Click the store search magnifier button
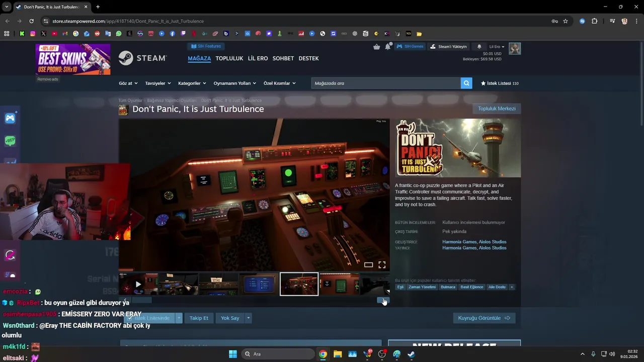This screenshot has width=644, height=362. pyautogui.click(x=466, y=83)
